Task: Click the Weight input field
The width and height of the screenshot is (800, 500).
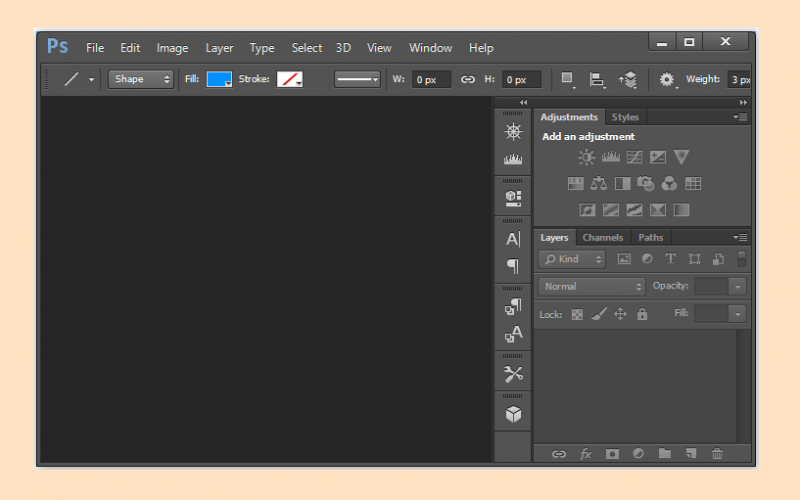Action: coord(740,80)
